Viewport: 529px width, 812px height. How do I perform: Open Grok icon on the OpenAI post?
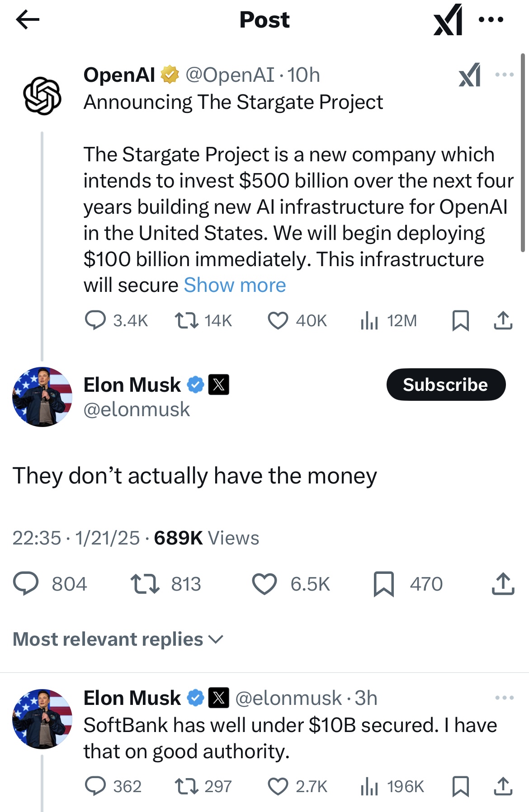coord(469,75)
